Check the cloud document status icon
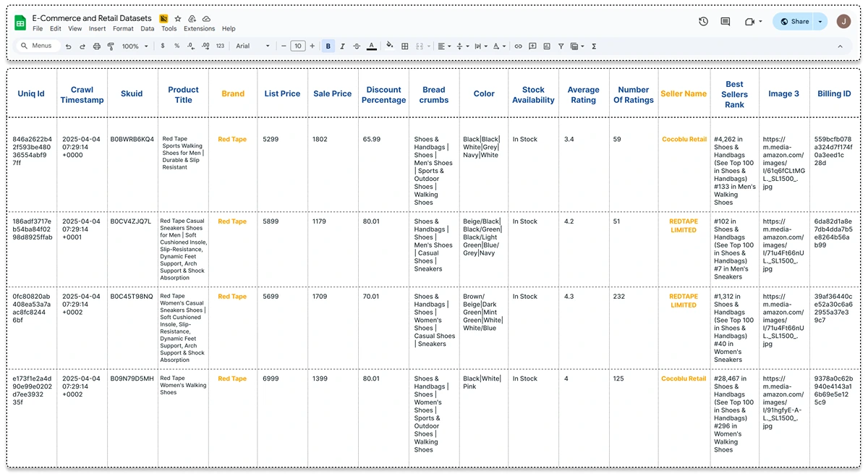Viewport: 868px width, 474px height. (x=207, y=19)
